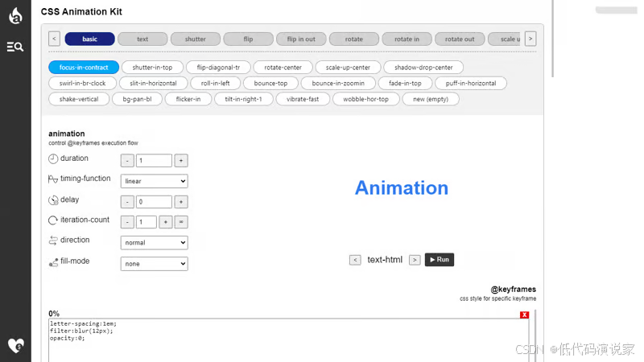Viewport: 644px width, 362px height.
Task: Click the duration value field
Action: pyautogui.click(x=154, y=160)
